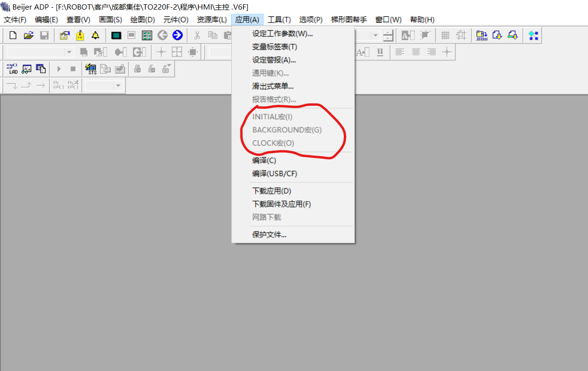Expand the combo box beside ladder rung icons
Image resolution: width=588 pixels, height=371 pixels.
(118, 86)
